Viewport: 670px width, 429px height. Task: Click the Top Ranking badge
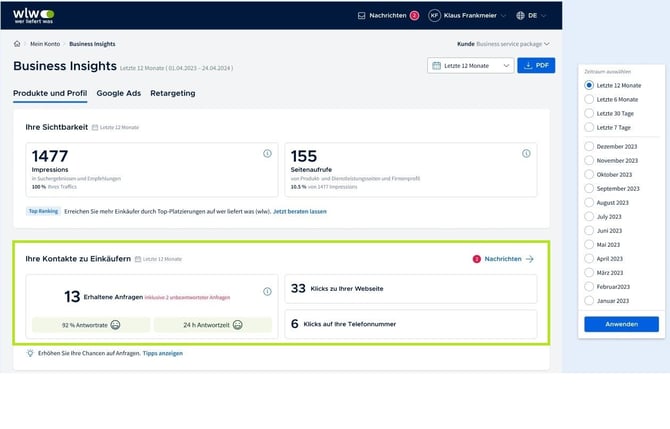pyautogui.click(x=43, y=211)
